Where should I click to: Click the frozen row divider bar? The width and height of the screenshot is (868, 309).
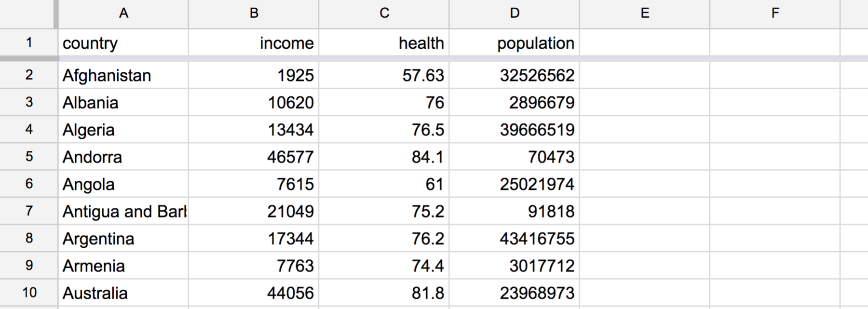434,59
